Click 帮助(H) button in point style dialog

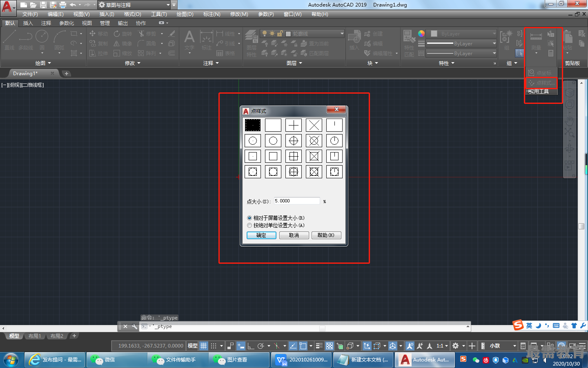point(326,235)
